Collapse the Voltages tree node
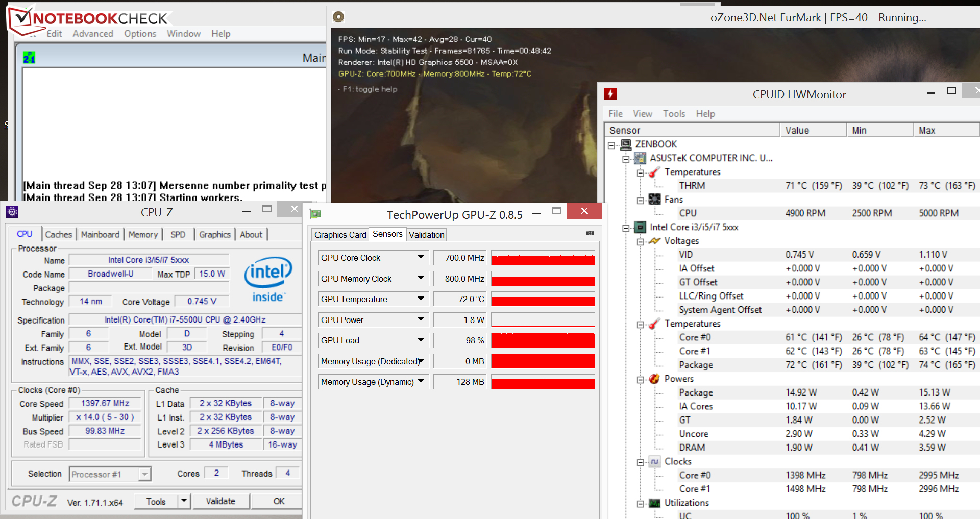This screenshot has height=519, width=980. [x=640, y=241]
